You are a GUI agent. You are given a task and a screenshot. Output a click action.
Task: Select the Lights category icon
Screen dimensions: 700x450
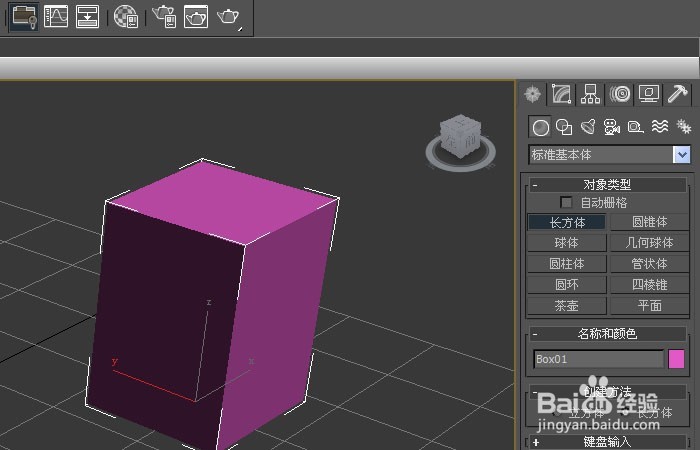click(x=588, y=127)
